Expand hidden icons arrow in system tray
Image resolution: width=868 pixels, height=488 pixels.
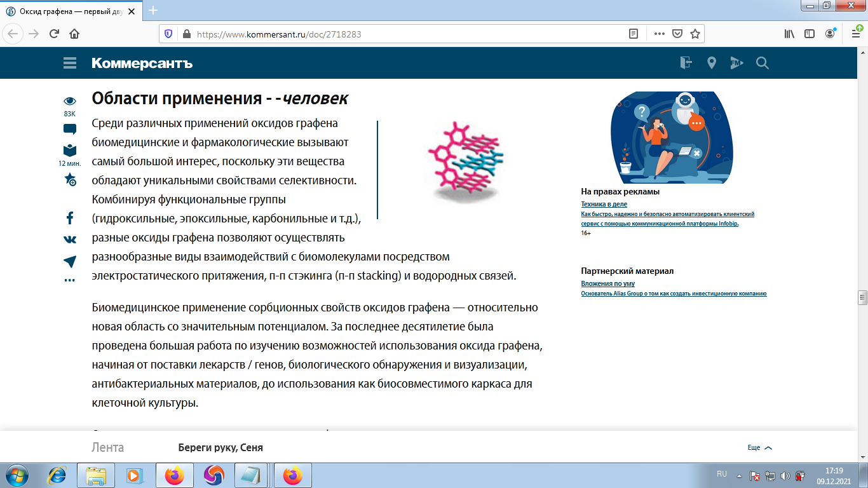click(x=738, y=475)
